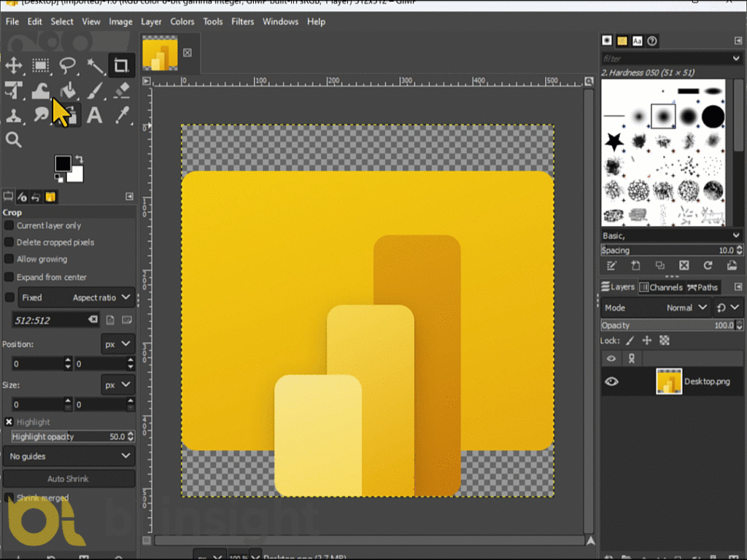This screenshot has width=747, height=560.
Task: Toggle lock alpha channel
Action: coord(665,341)
